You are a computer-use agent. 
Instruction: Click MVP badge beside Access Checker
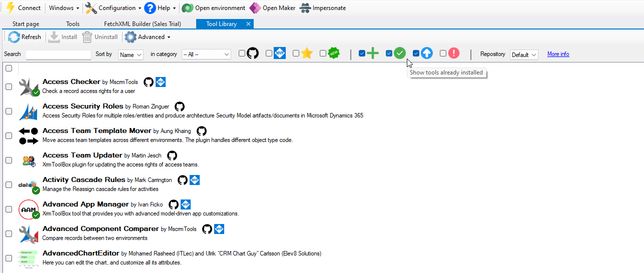pos(161,82)
